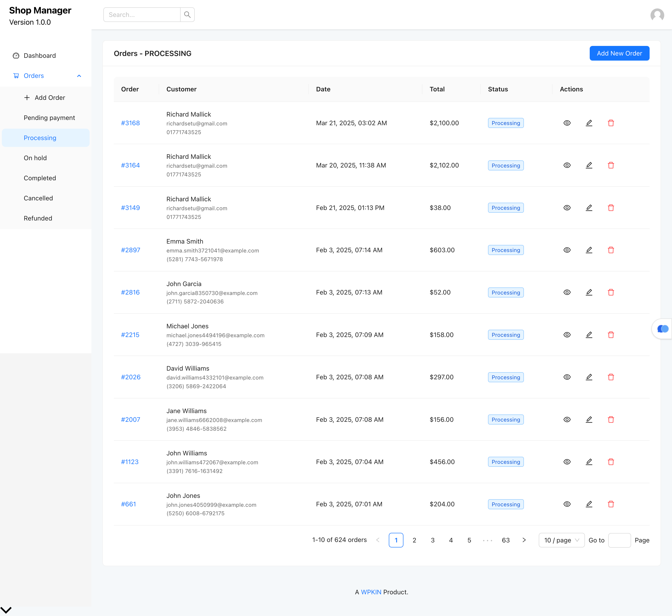Click the Processing status tag for #2215
Viewport: 672px width, 616px height.
pos(506,335)
